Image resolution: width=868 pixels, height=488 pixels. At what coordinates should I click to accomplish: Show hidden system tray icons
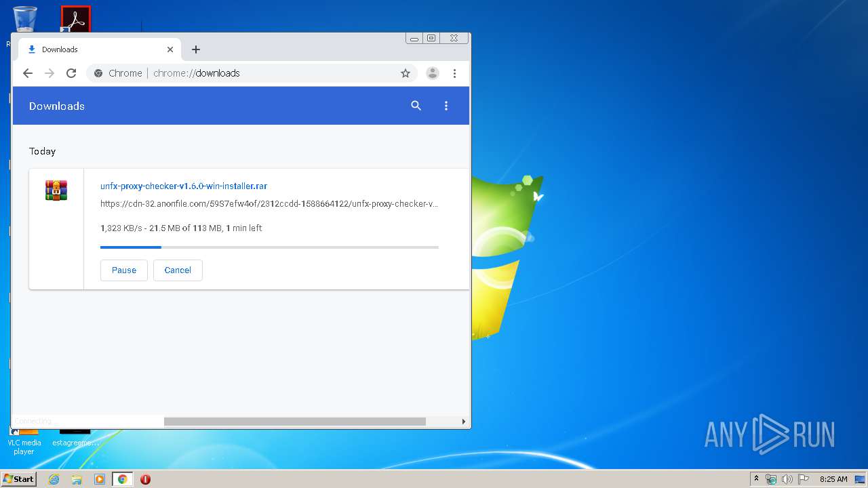pos(757,479)
